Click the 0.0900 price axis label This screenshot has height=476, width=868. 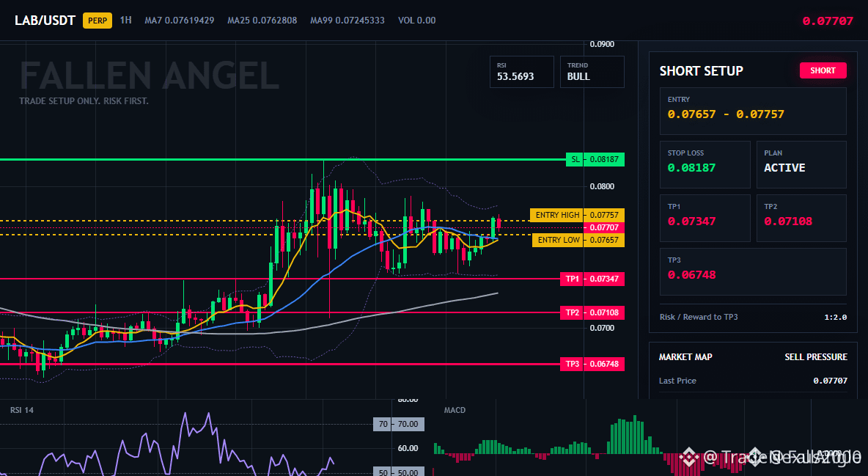point(602,44)
